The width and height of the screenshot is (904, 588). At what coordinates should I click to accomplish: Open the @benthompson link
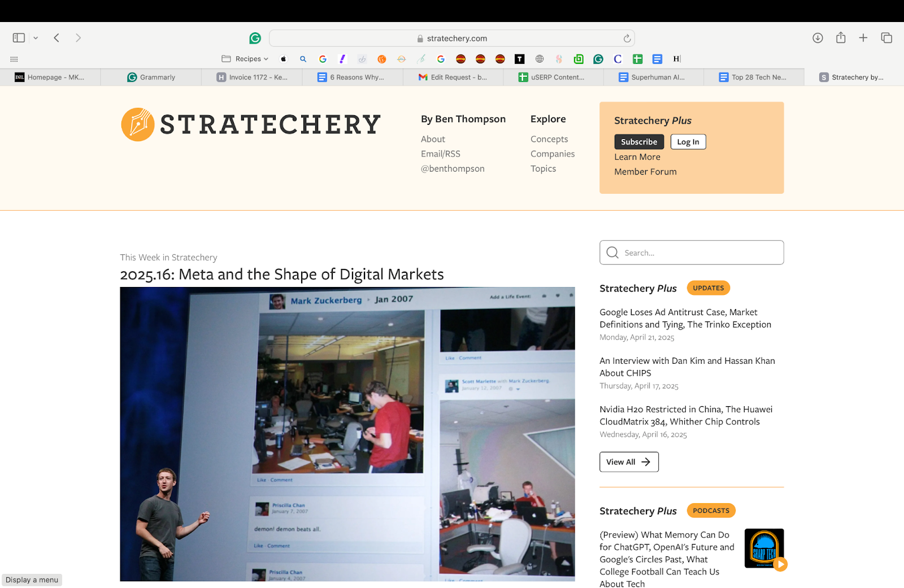pos(453,168)
